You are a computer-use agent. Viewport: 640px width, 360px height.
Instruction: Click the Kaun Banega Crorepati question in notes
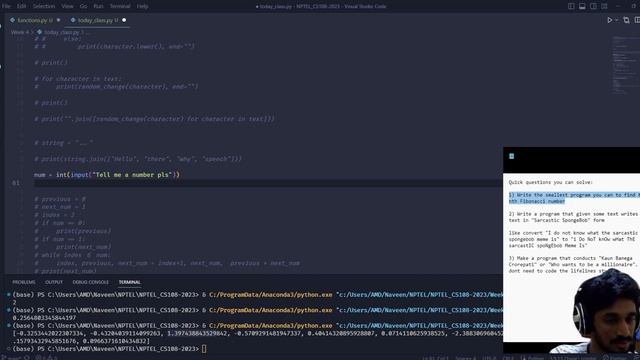point(573,264)
